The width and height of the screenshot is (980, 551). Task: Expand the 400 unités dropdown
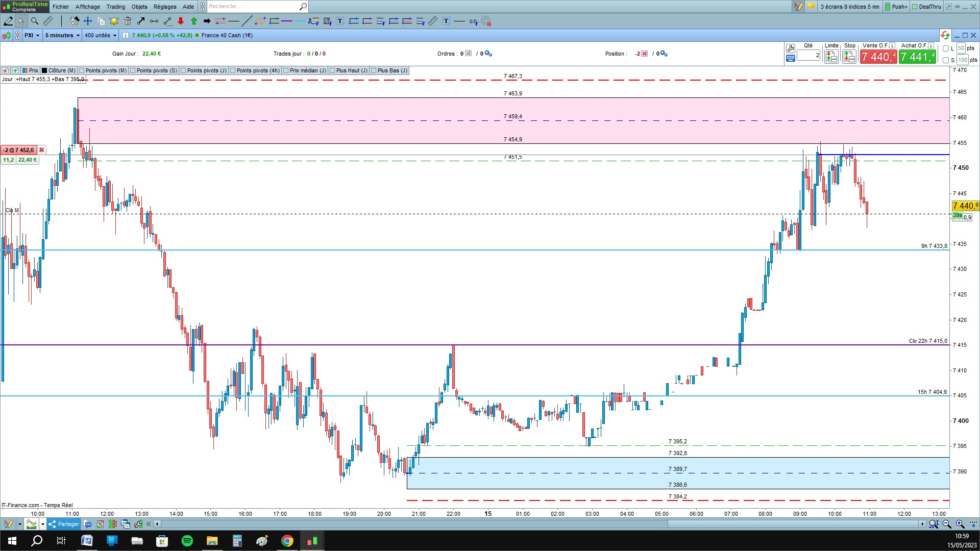pos(101,35)
